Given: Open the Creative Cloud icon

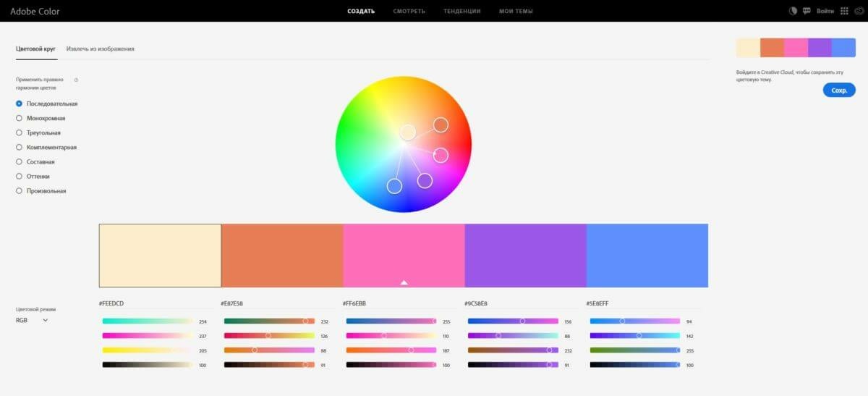Looking at the screenshot, I should point(858,11).
